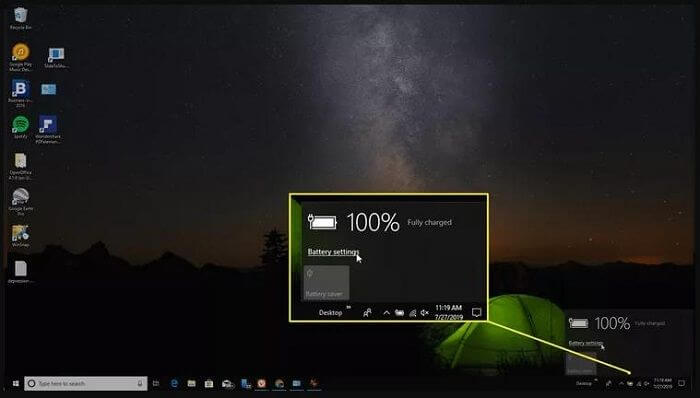700x398 pixels.
Task: Click the muted volume icon in tray
Action: pyautogui.click(x=646, y=383)
